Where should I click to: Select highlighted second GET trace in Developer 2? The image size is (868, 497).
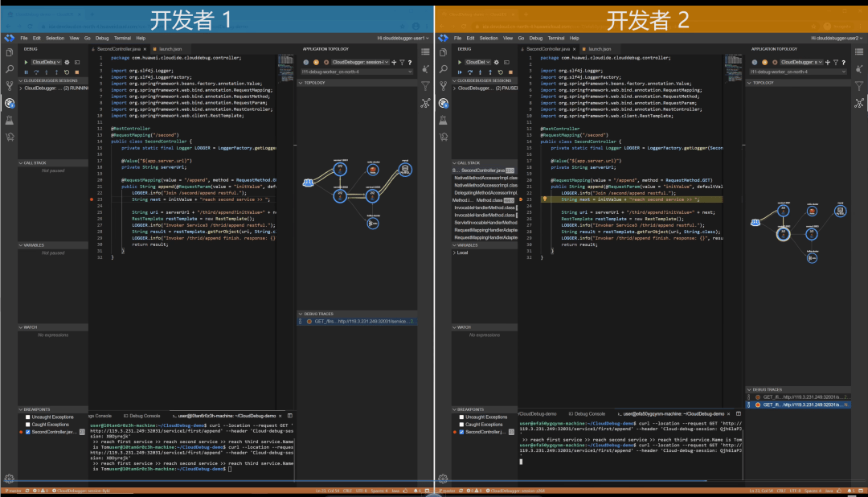click(799, 405)
